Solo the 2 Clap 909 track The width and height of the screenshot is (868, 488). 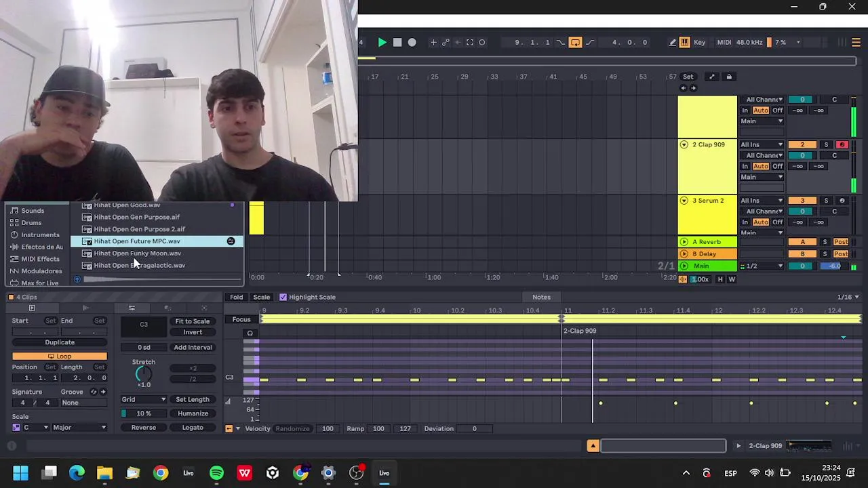click(826, 144)
